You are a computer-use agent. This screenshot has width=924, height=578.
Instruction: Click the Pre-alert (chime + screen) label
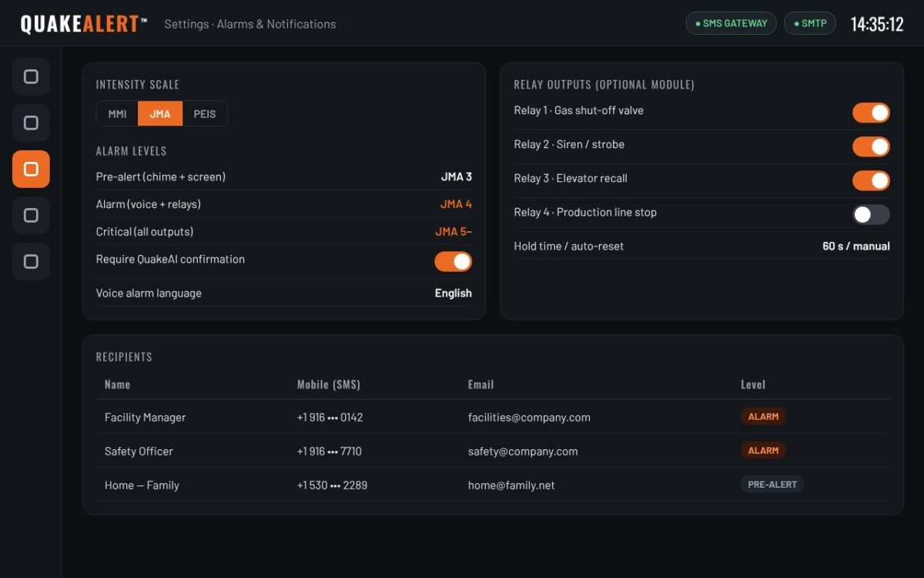click(161, 176)
